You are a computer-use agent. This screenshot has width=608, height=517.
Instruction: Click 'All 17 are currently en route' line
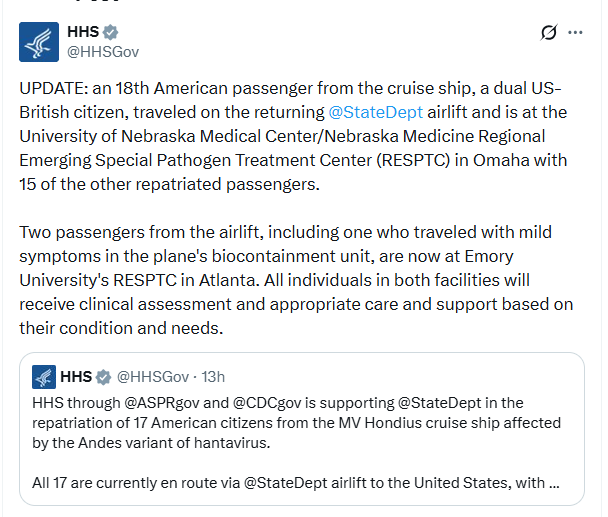click(x=296, y=483)
